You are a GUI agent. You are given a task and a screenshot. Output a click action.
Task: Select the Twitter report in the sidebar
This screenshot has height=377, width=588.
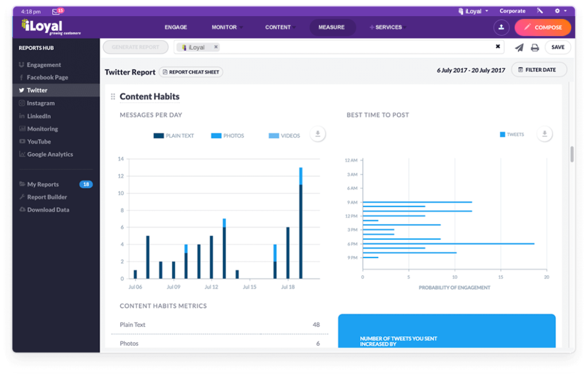click(56, 90)
